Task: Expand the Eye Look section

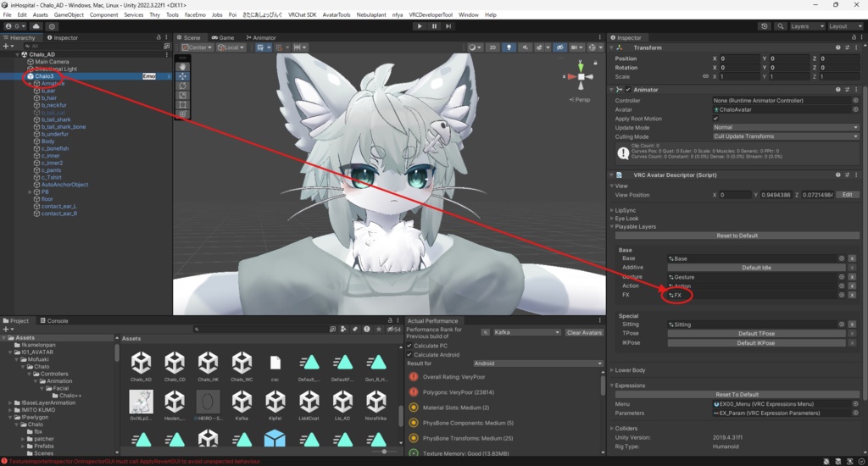Action: pyautogui.click(x=612, y=219)
